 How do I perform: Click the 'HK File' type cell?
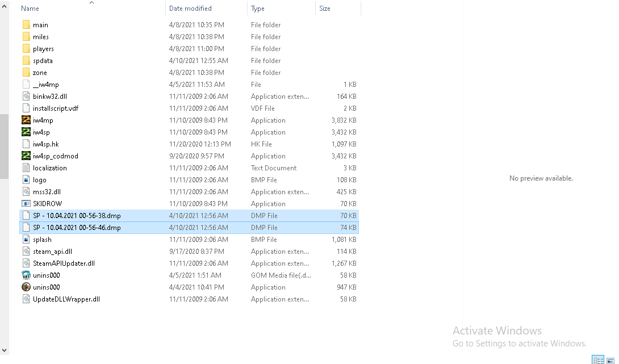(261, 144)
